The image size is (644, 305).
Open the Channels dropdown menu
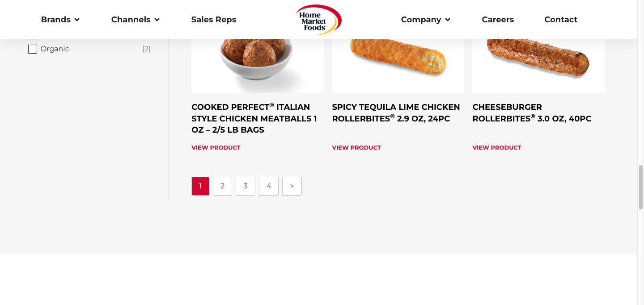tap(135, 20)
